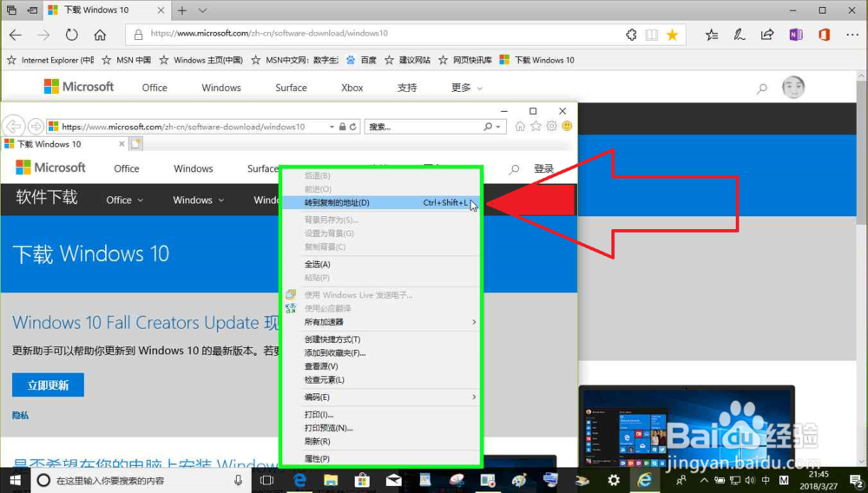Screen dimensions: 868x493
Task: Click IE new tab button
Action: point(135,144)
